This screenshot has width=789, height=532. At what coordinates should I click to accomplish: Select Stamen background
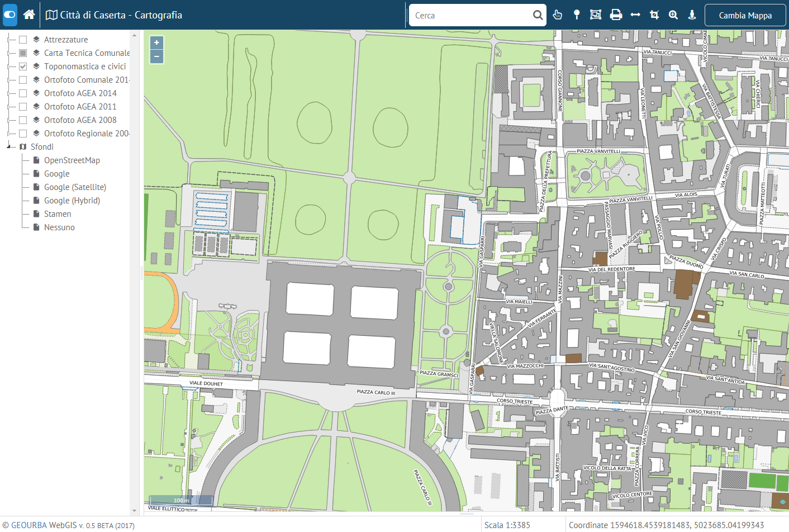point(58,214)
